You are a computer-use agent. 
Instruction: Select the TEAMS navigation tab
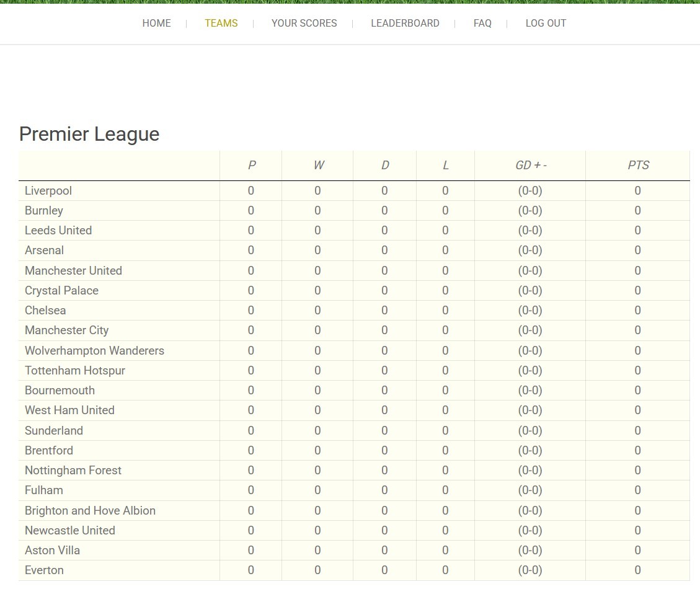click(221, 23)
